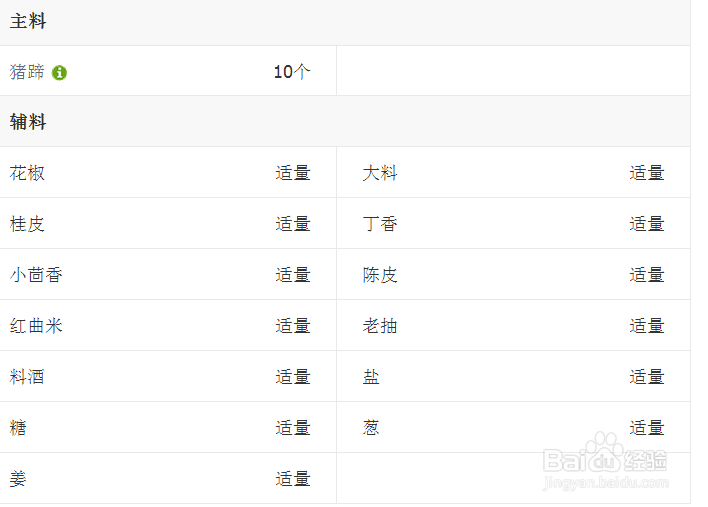Click the 糖 ingredient label
The image size is (708, 507).
coord(18,428)
